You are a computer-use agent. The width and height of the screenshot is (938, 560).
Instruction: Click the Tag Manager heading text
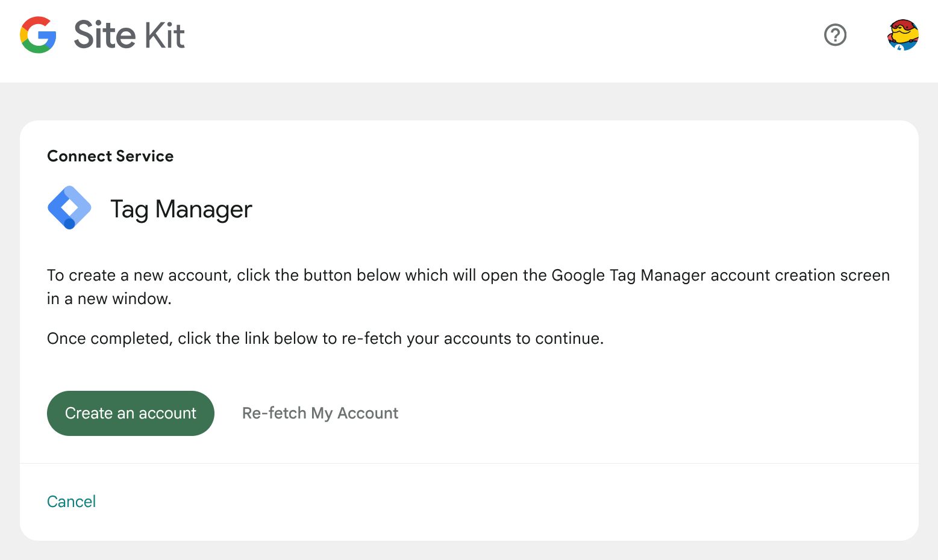(181, 210)
